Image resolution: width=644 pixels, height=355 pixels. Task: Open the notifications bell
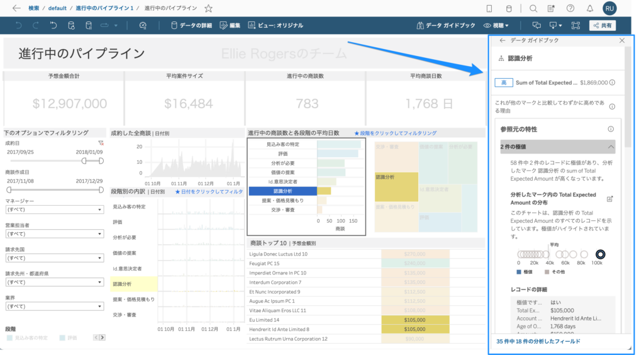589,9
